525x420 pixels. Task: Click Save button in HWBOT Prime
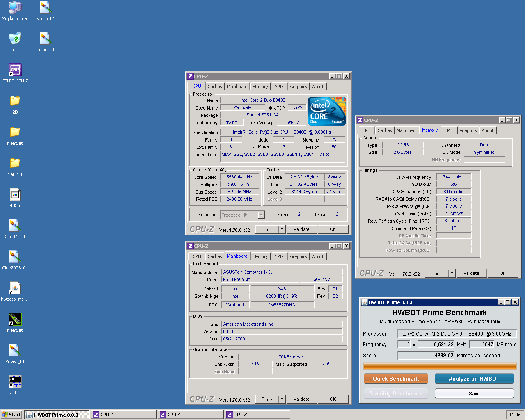point(474,393)
